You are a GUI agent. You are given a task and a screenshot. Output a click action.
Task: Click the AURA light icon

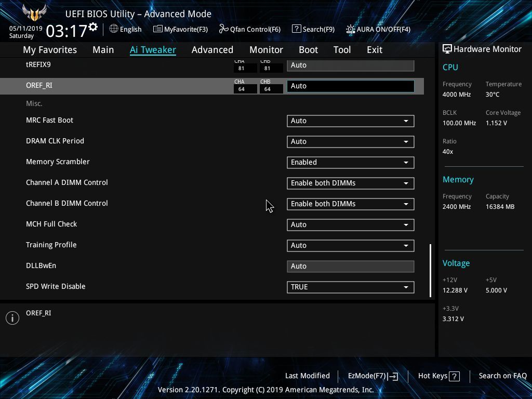(x=351, y=29)
